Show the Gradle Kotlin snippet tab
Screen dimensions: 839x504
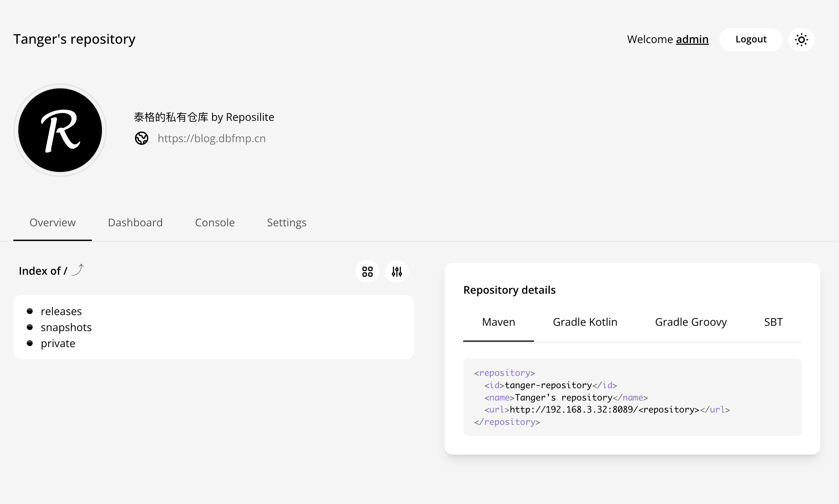coord(584,322)
